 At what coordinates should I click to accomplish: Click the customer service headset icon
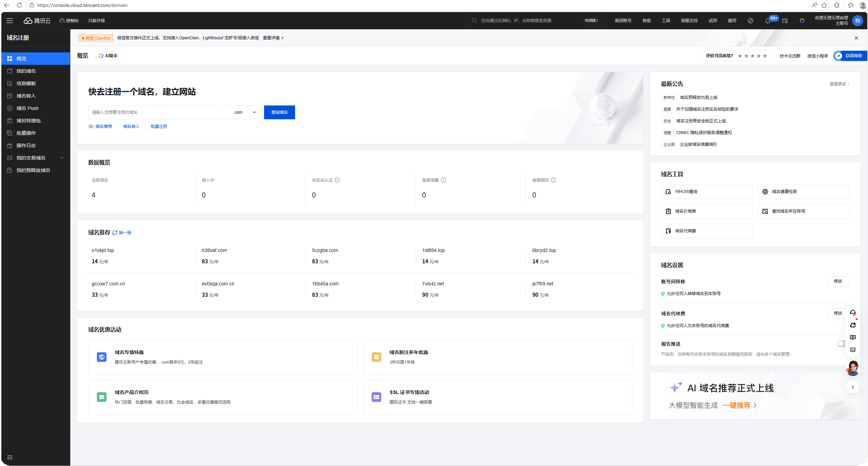tap(852, 313)
